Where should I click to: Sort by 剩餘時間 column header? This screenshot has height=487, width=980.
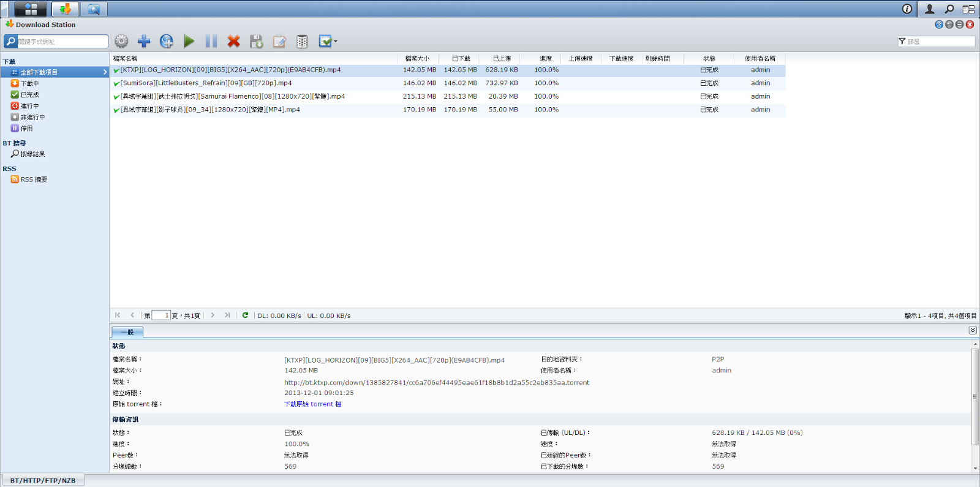tap(663, 59)
